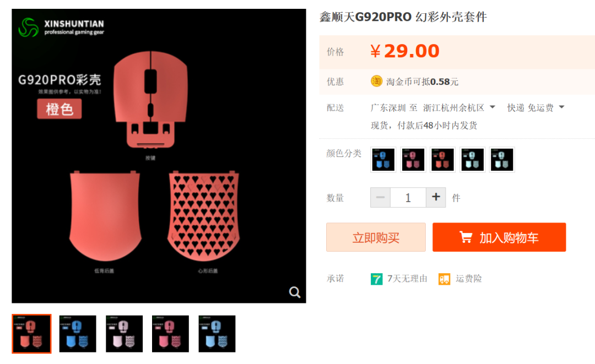
Task: Click the magnifier zoom icon on product image
Action: click(294, 292)
